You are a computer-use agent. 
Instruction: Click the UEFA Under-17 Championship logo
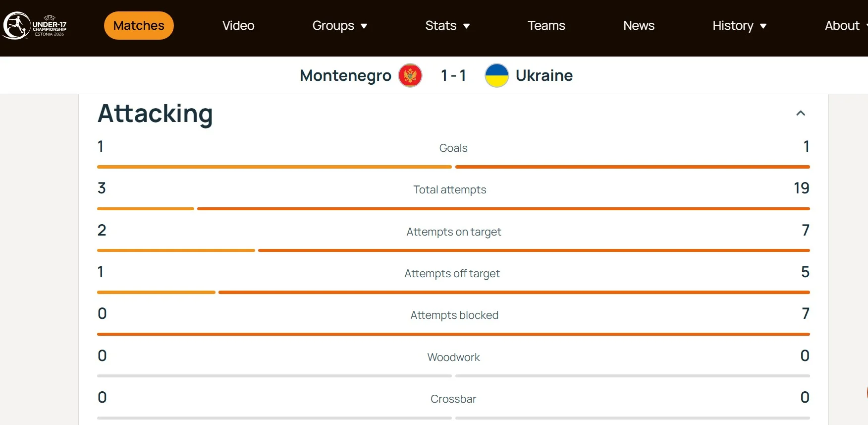click(x=35, y=26)
